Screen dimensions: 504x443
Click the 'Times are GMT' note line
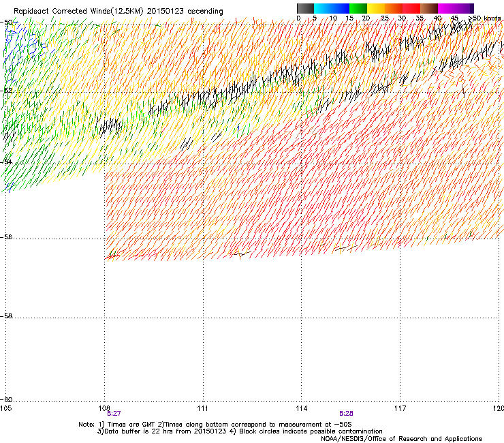pyautogui.click(x=215, y=425)
